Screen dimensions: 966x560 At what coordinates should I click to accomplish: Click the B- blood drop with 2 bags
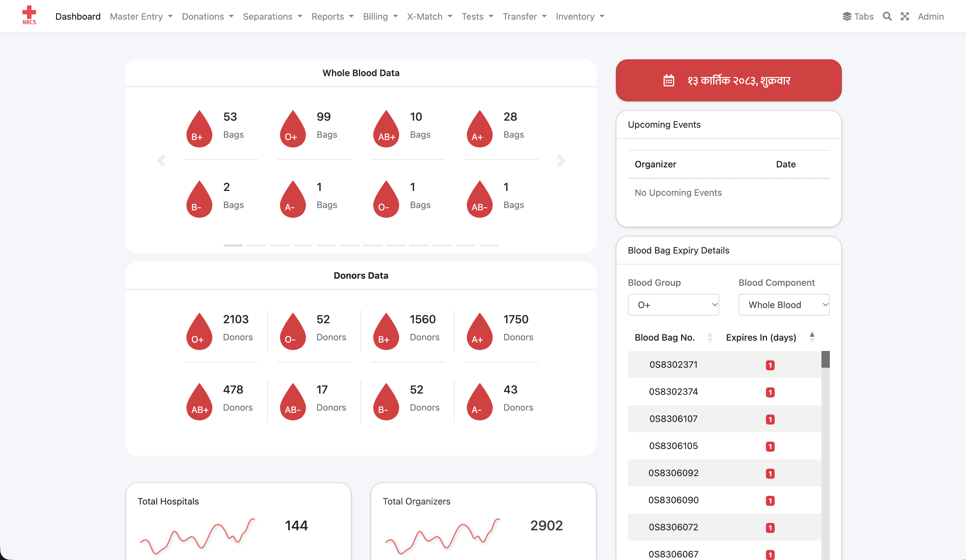(199, 199)
